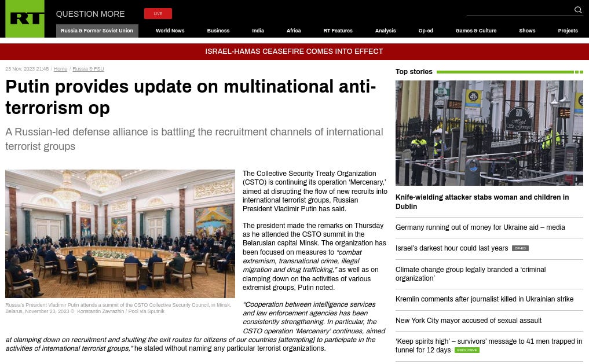Screen dimensions: 589x364
Task: Select the India menu item
Action: point(258,31)
